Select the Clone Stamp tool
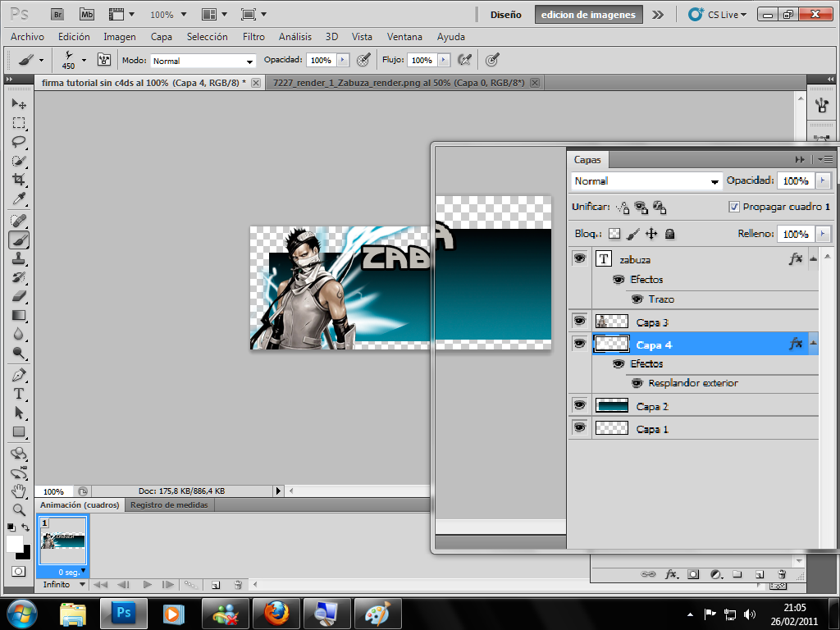Image resolution: width=840 pixels, height=630 pixels. (x=19, y=258)
